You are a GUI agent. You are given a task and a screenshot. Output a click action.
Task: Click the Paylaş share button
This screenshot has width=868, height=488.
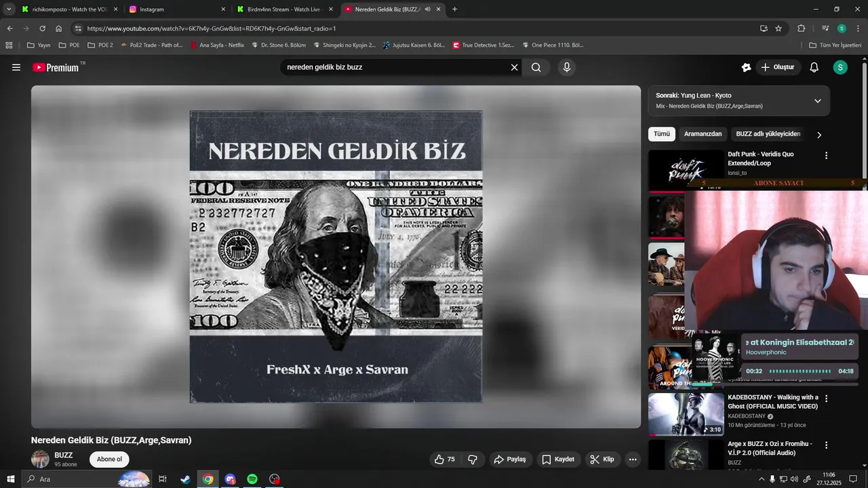(x=510, y=460)
